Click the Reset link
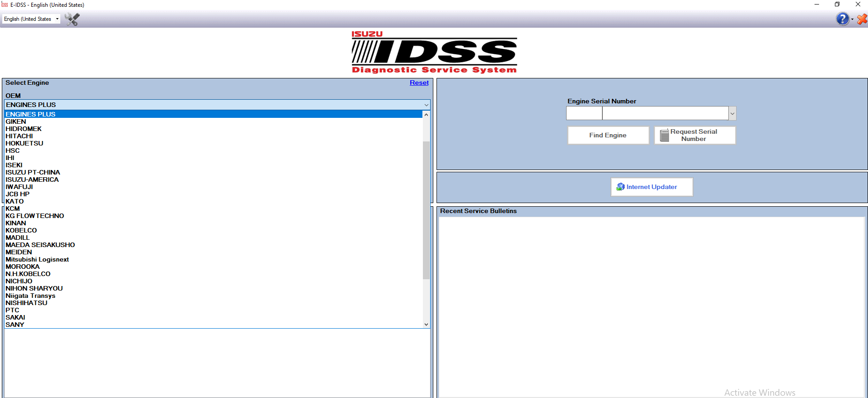 point(419,83)
